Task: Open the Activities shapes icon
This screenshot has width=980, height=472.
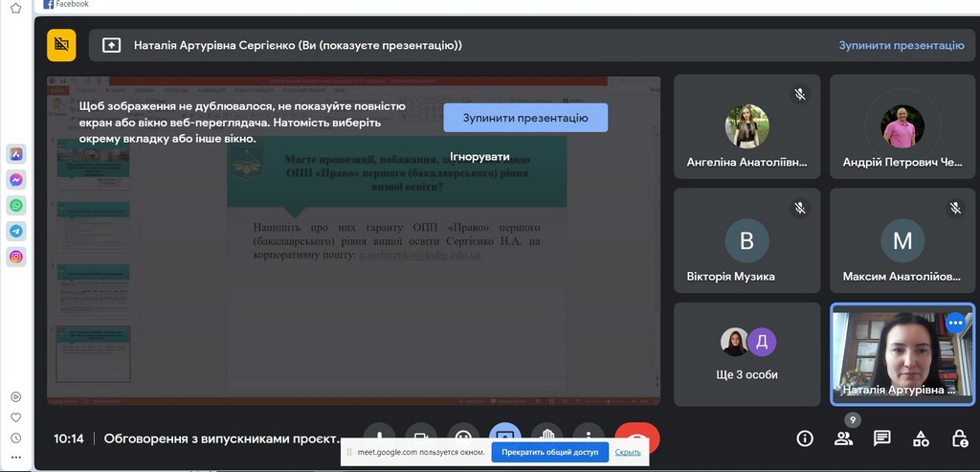Action: pos(921,438)
